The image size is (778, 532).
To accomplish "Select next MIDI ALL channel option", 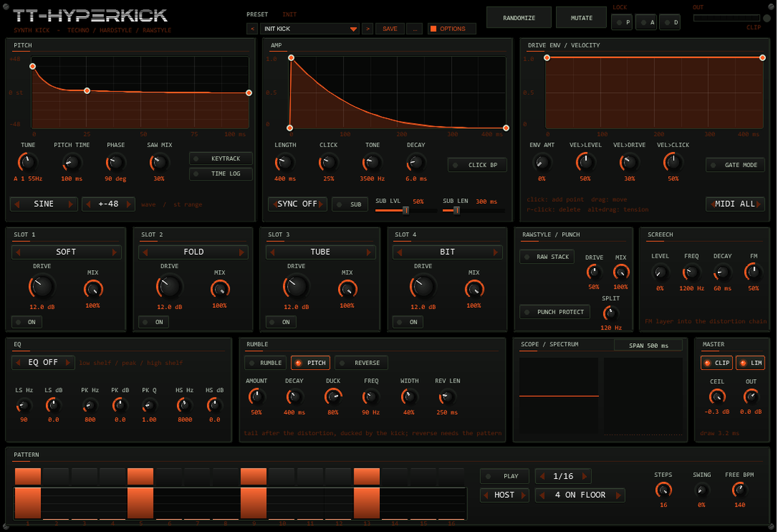I will click(x=759, y=204).
